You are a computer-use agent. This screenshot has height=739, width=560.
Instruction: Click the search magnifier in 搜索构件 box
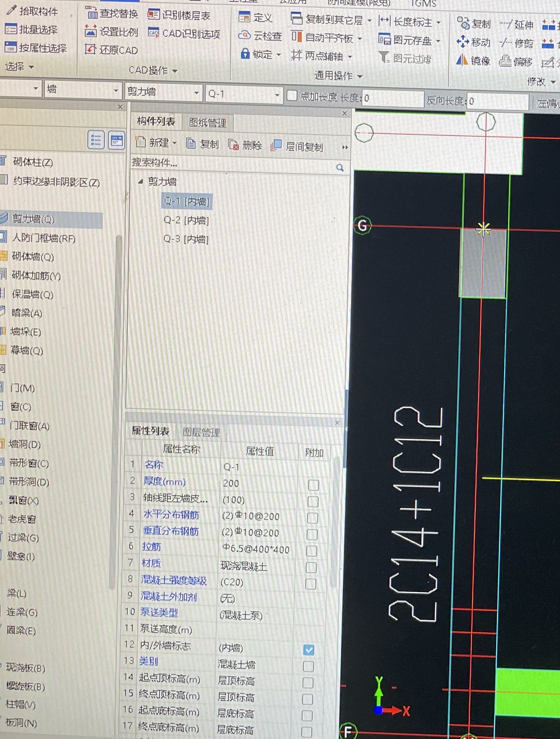(340, 167)
